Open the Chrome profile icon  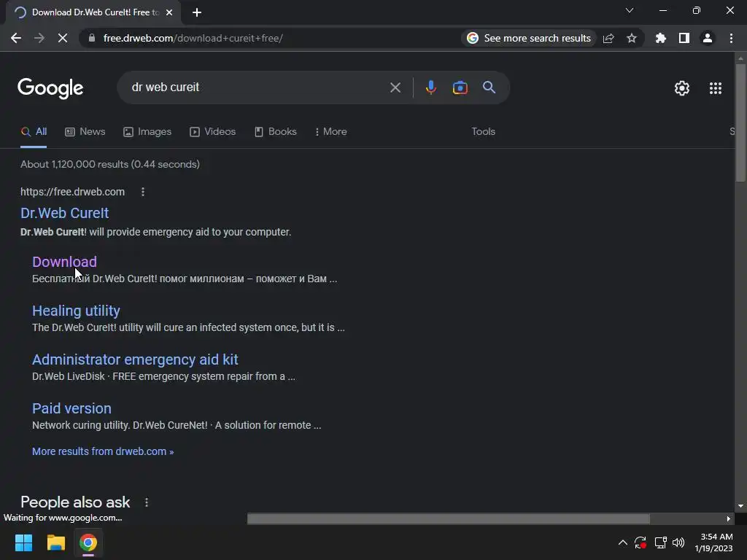coord(708,38)
